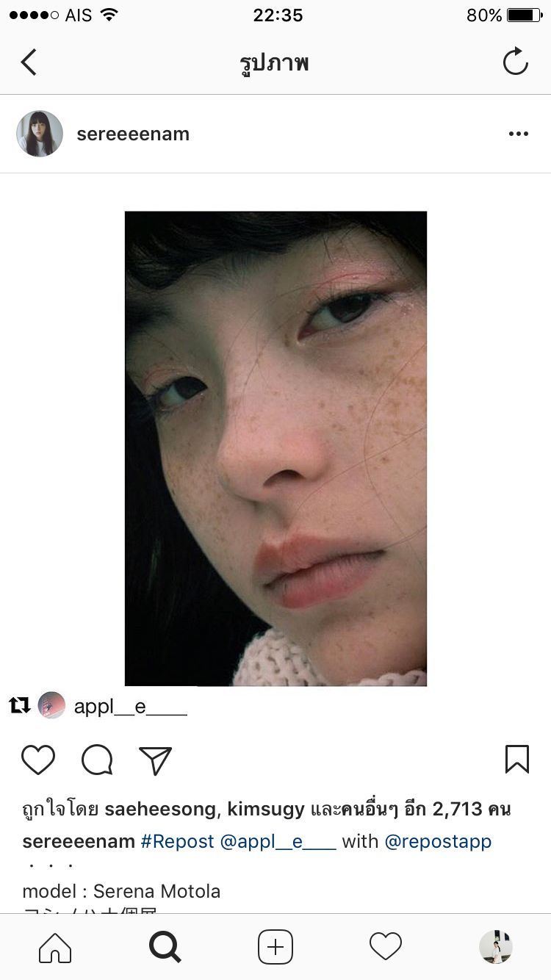Tap the reposted face photo

tap(275, 449)
